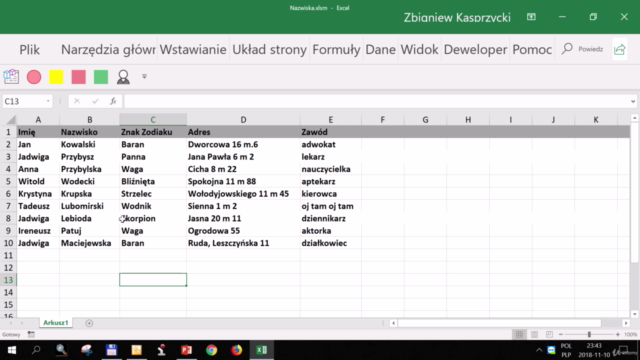Open Firefox from the taskbar

(236, 350)
